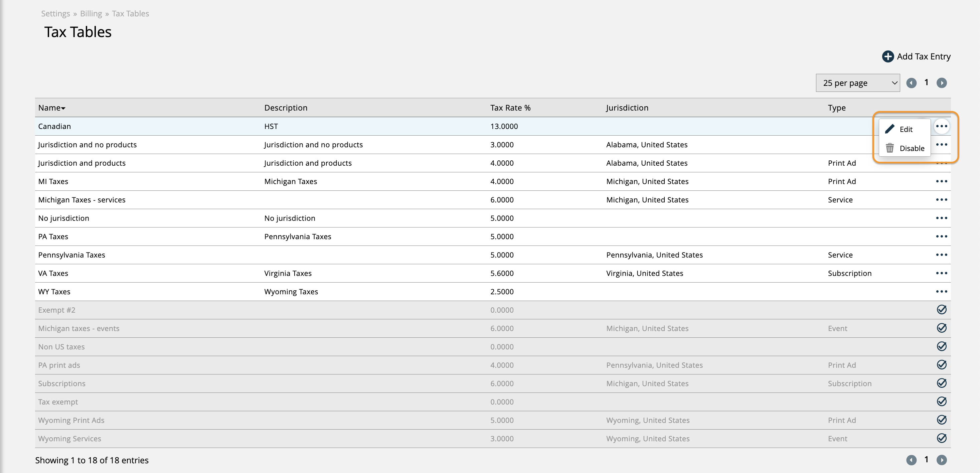Open actions menu for No jurisdiction row
This screenshot has height=473, width=980.
(941, 218)
